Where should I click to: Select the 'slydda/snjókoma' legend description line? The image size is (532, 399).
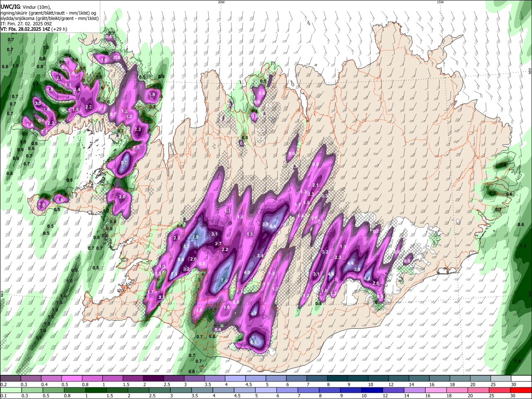(49, 18)
